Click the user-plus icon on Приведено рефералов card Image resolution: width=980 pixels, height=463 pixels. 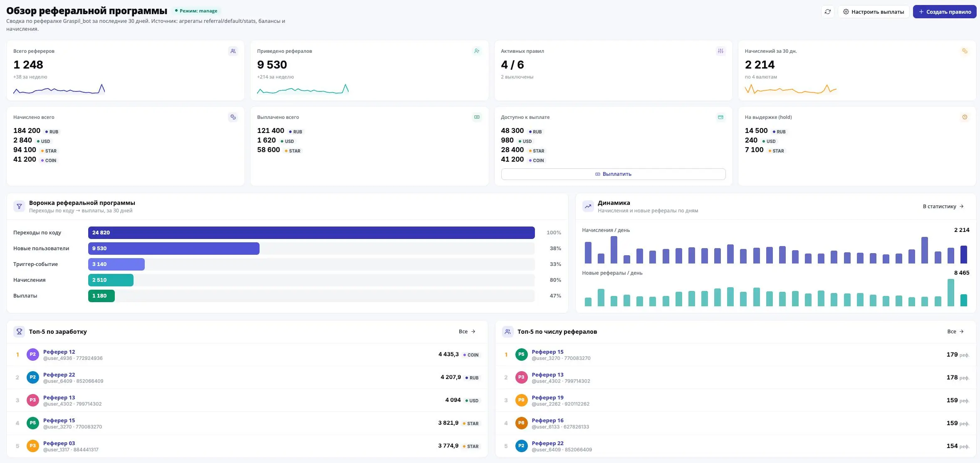coord(477,51)
